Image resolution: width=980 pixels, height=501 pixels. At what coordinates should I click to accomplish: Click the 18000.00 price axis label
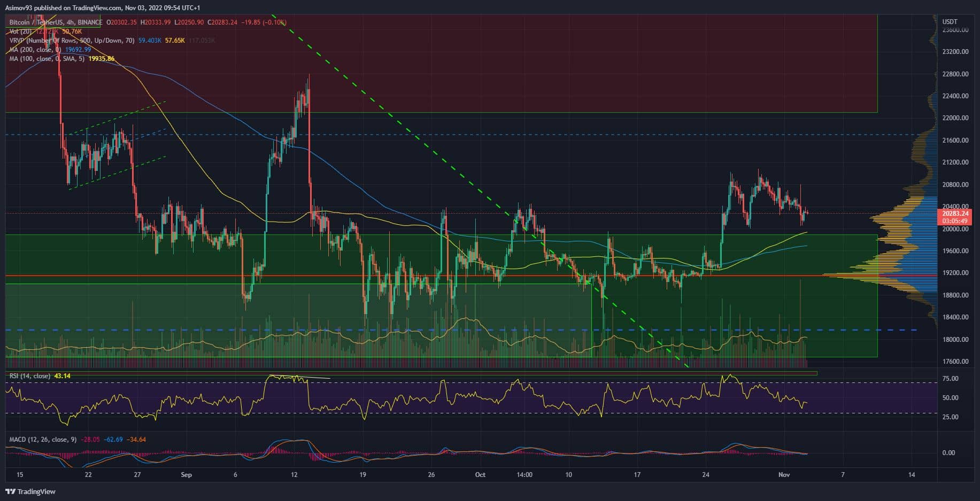pos(955,340)
